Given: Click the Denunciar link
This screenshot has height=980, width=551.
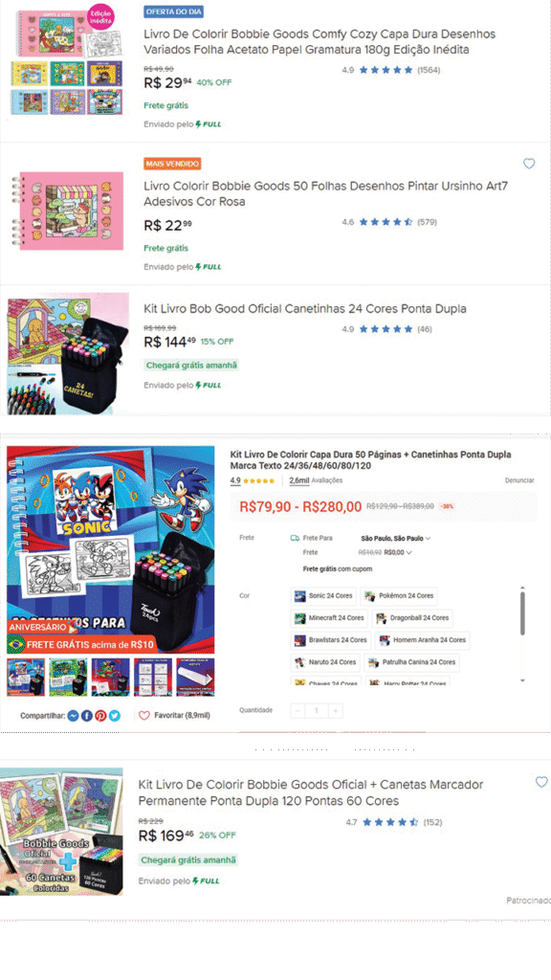Looking at the screenshot, I should (519, 480).
